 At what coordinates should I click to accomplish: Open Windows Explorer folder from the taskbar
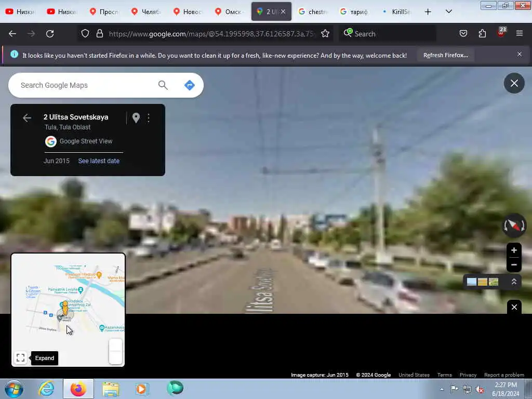(111, 389)
